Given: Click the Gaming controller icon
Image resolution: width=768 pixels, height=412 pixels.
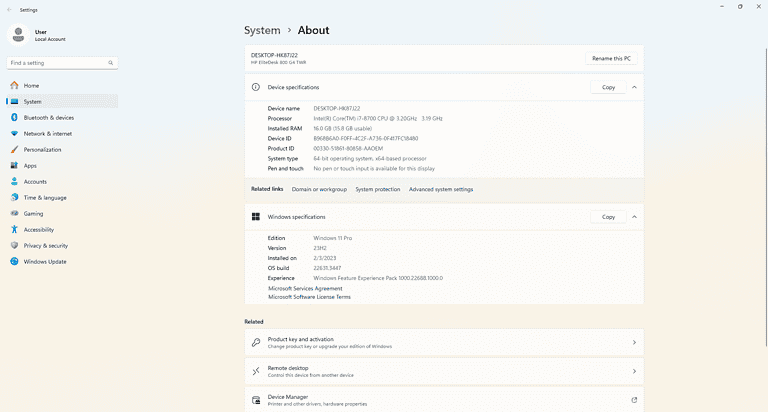Looking at the screenshot, I should pos(14,214).
